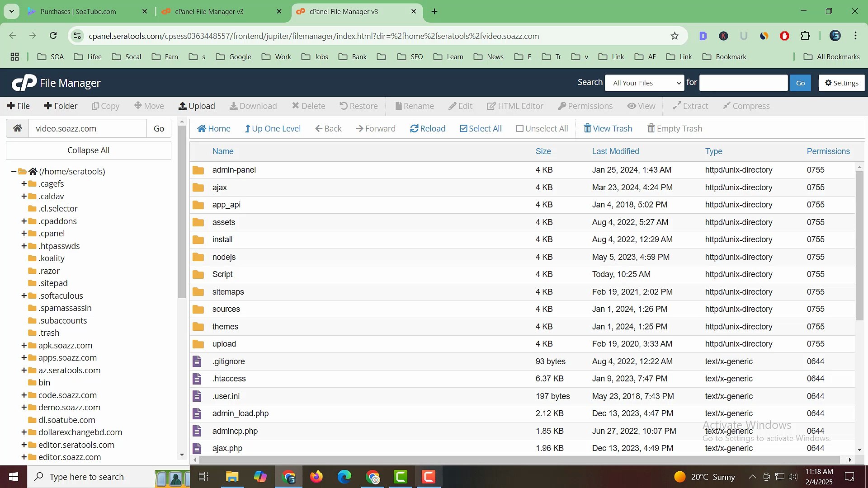Check the Select All checkbox
The height and width of the screenshot is (488, 868).
463,129
